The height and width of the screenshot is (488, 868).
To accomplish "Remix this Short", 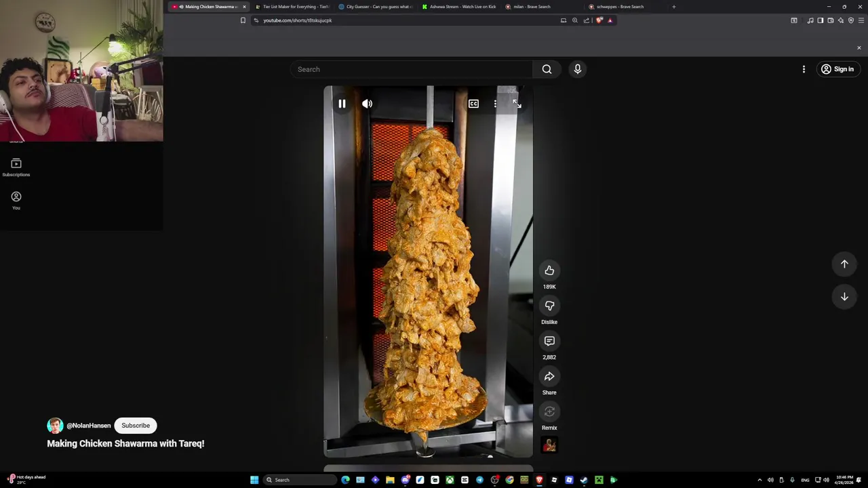I will (x=549, y=411).
